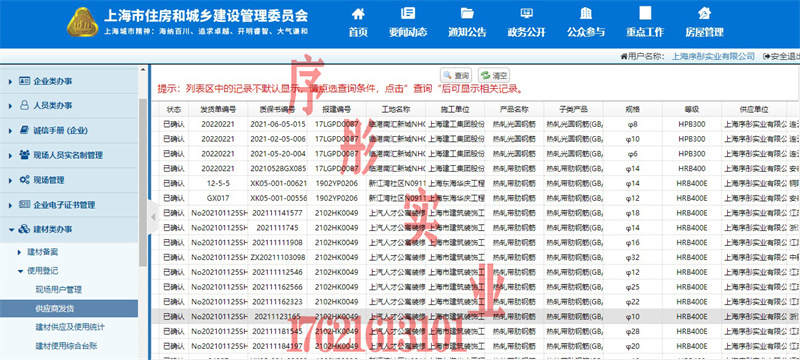Select the cell 20210528GX085

coord(278,168)
